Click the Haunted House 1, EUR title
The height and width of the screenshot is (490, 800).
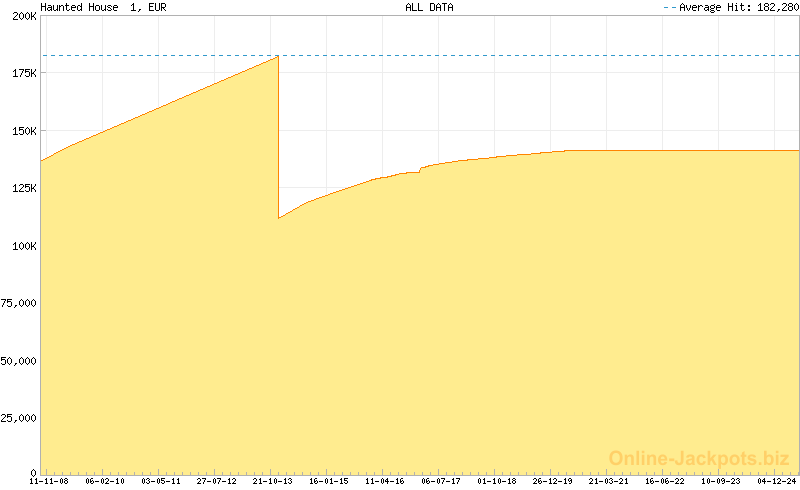[104, 7]
